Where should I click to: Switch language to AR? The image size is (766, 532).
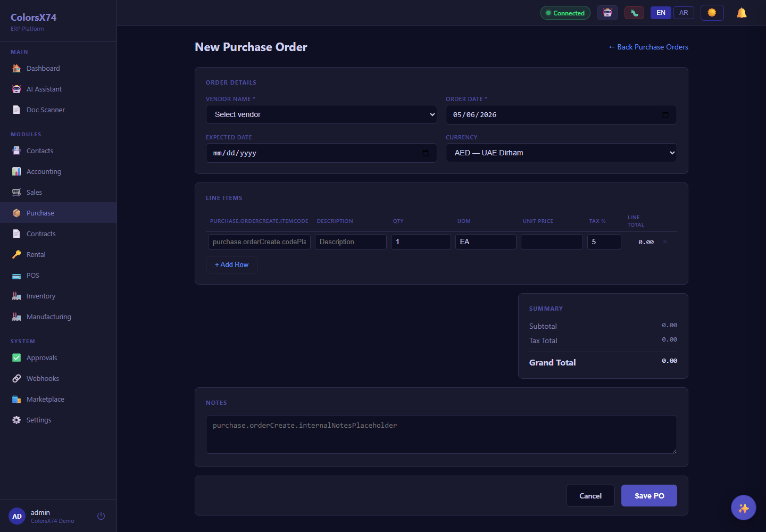coord(684,13)
